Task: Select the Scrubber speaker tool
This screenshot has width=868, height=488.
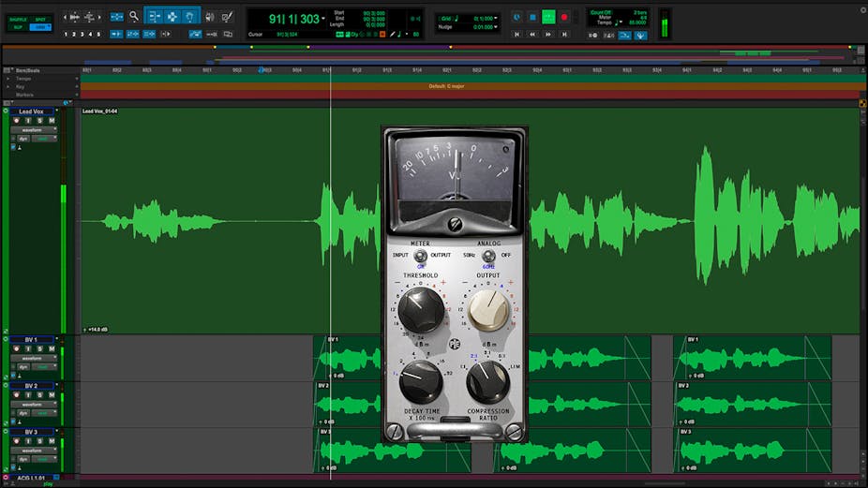Action: pos(209,16)
